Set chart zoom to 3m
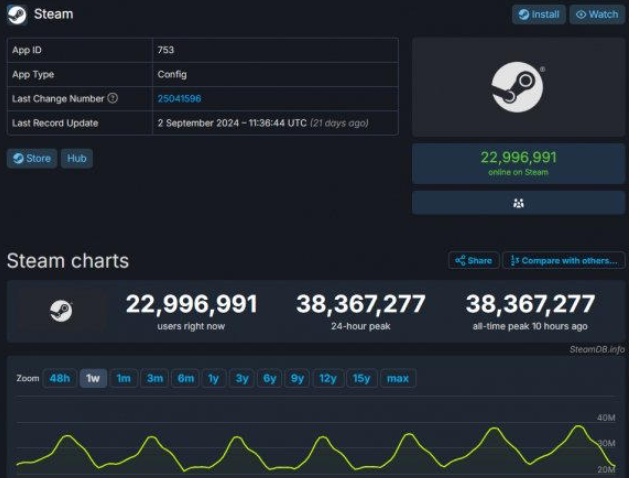Screen dimensions: 629x478 [155, 378]
